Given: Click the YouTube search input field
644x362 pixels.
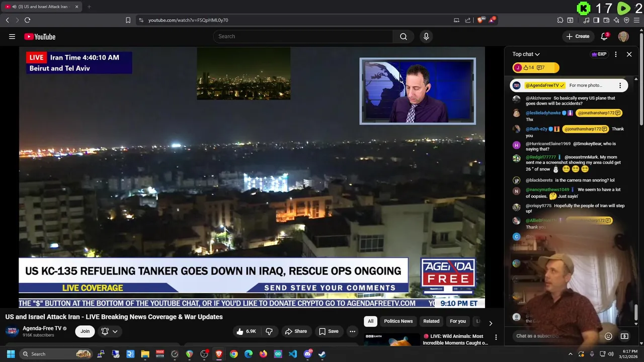Looking at the screenshot, I should 303,36.
